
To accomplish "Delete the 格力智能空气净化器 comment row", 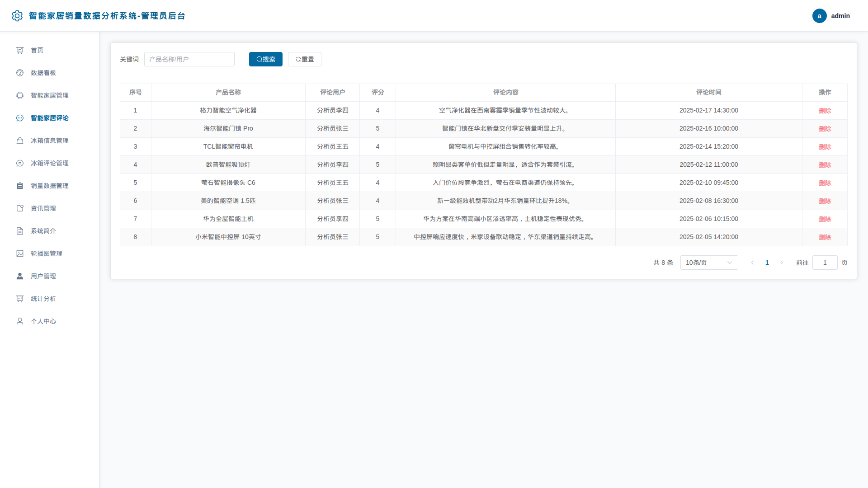I will [x=825, y=111].
